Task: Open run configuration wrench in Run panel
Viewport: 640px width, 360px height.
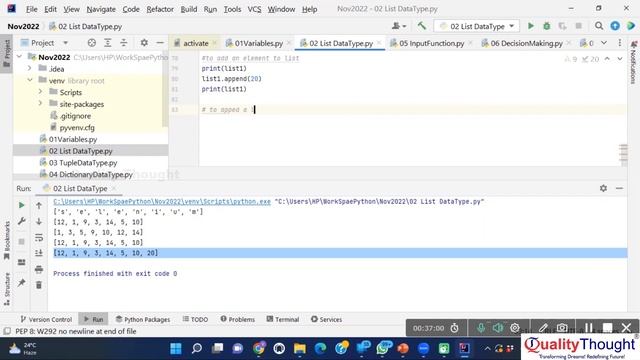Action: (x=22, y=221)
